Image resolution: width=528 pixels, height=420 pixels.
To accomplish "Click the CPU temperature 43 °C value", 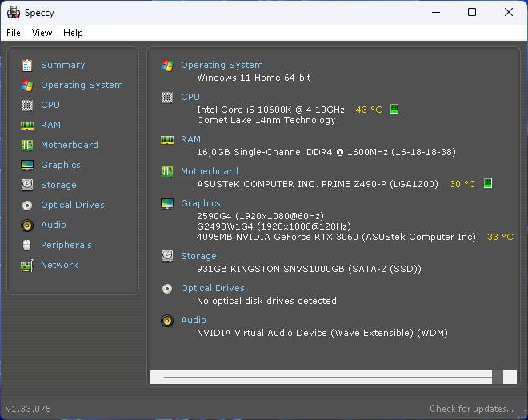I will tap(369, 110).
